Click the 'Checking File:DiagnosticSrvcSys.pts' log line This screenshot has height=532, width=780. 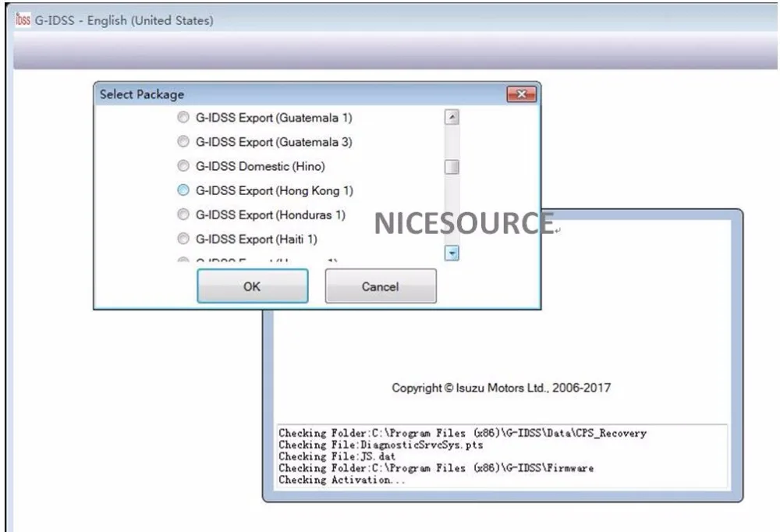point(381,445)
